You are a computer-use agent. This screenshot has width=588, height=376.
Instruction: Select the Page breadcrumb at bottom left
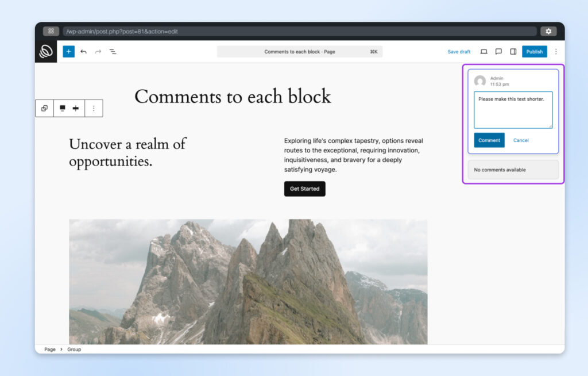pyautogui.click(x=50, y=349)
